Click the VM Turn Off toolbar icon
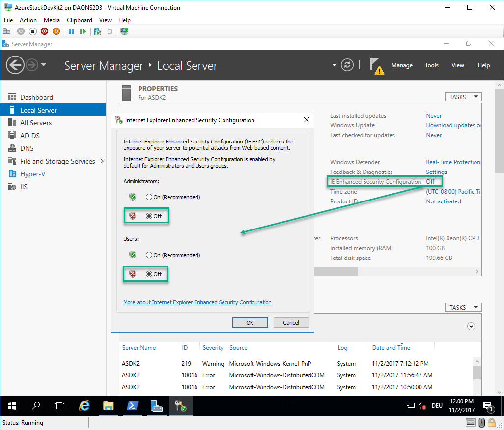 tap(33, 31)
